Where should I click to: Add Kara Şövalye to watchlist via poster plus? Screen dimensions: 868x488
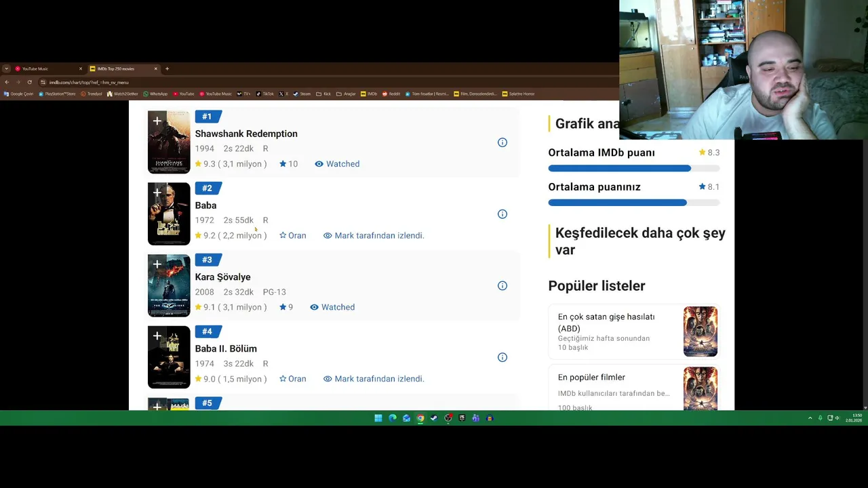(157, 264)
